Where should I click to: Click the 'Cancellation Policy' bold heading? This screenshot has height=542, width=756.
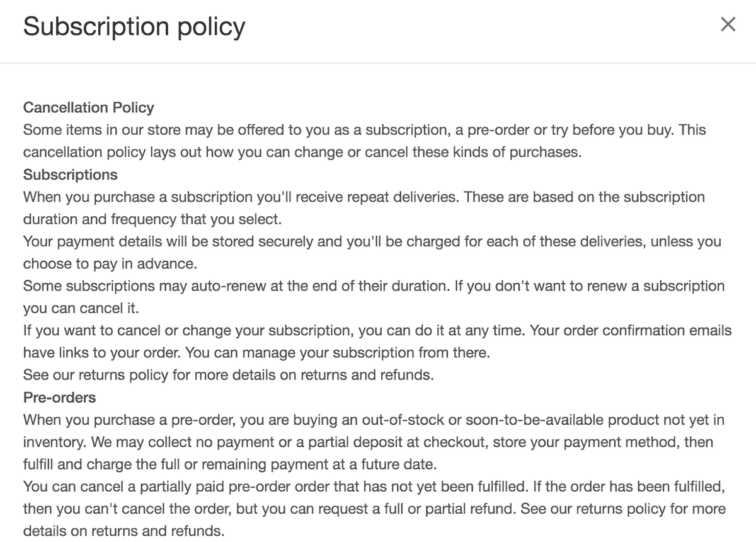tap(89, 108)
